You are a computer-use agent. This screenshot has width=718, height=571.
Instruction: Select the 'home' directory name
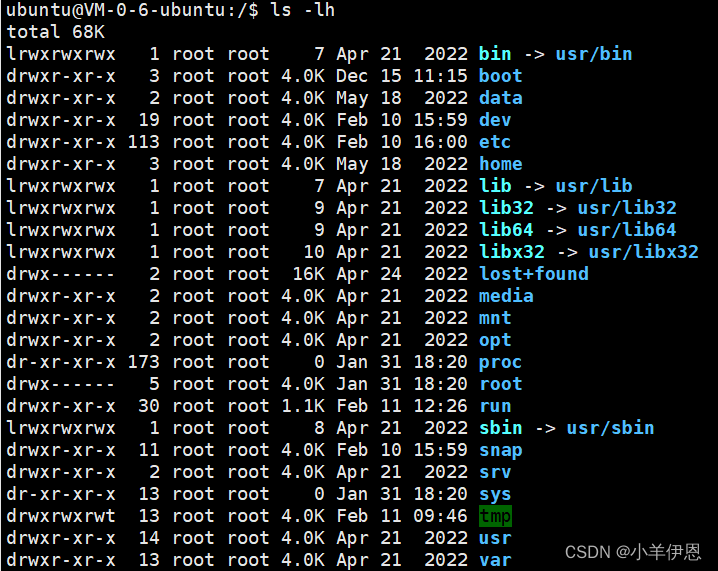click(500, 164)
